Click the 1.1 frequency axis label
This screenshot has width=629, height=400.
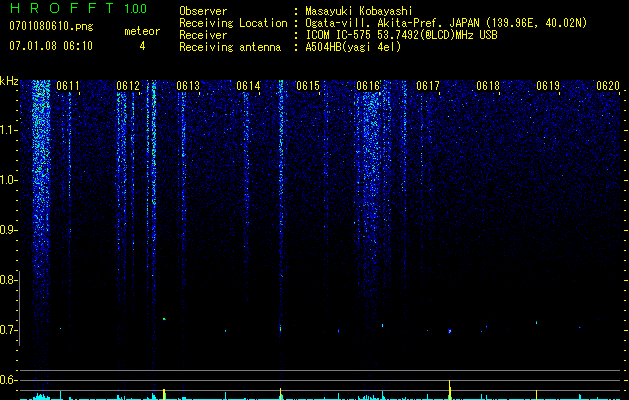tap(9, 130)
